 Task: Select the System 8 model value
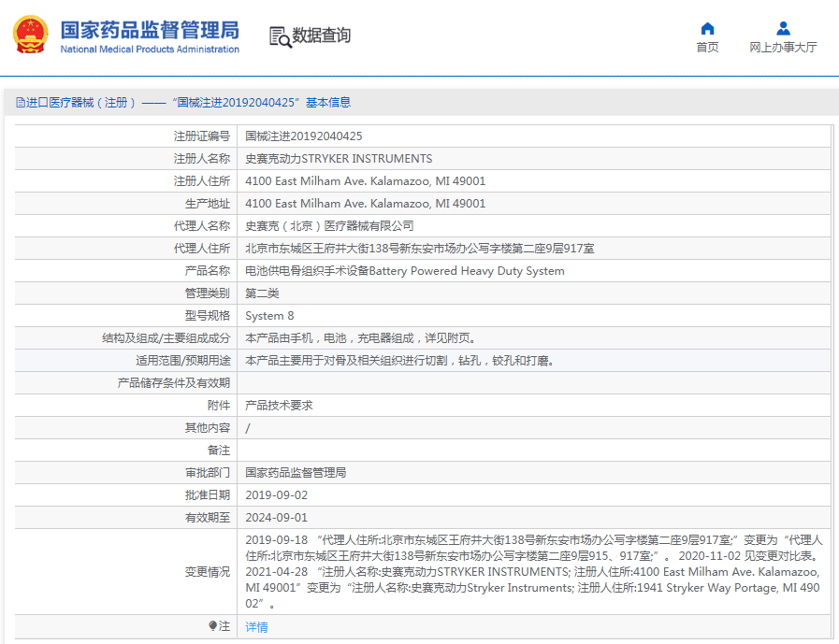pyautogui.click(x=269, y=316)
